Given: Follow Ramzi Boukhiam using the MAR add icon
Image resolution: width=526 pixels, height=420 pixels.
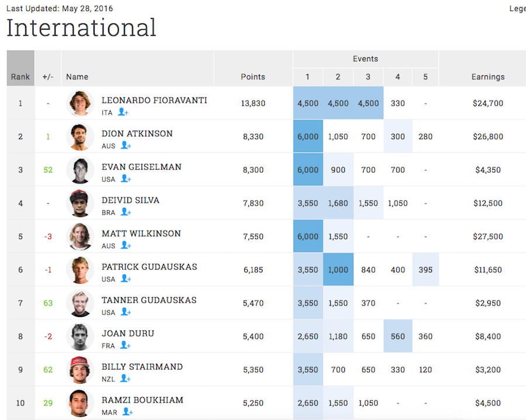Looking at the screenshot, I should tap(127, 412).
